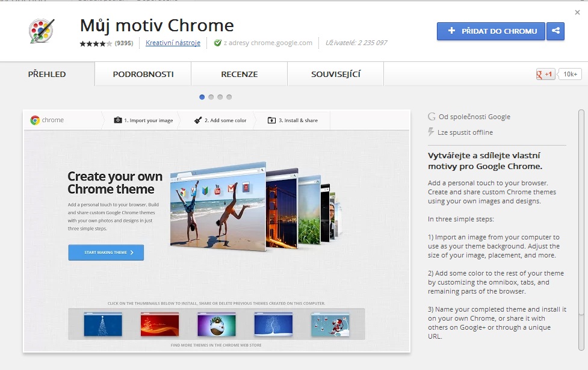
Task: Click the Chrome logo in the screenshot preview
Action: tap(35, 120)
